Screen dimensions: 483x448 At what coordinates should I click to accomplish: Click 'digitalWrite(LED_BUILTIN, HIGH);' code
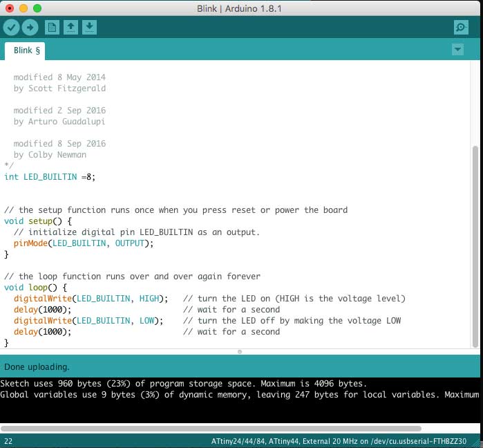[91, 299]
